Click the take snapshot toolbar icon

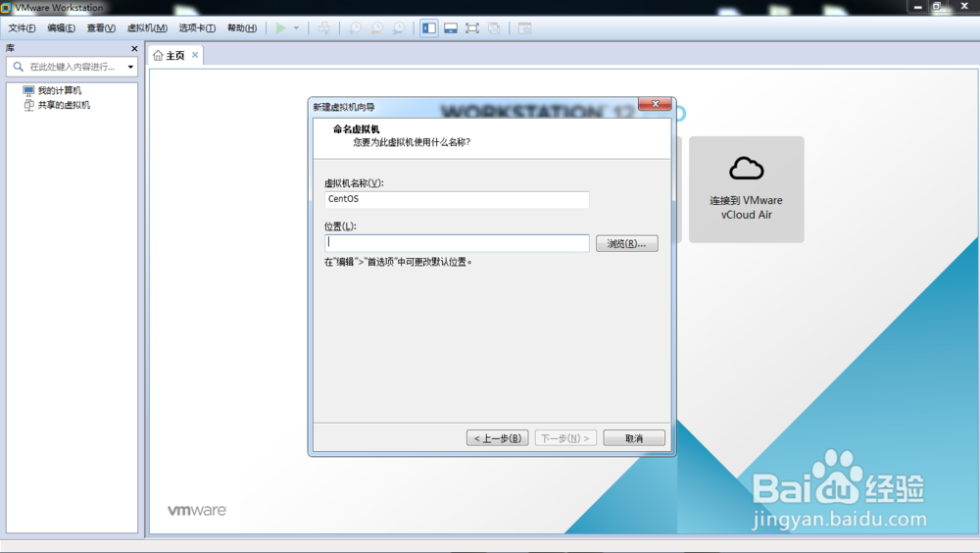click(355, 28)
